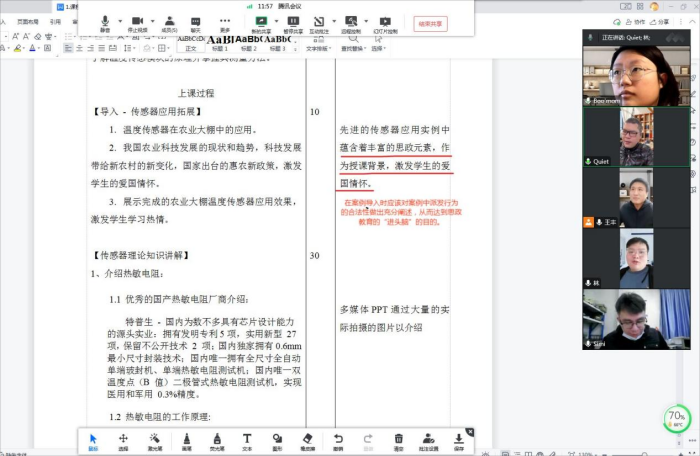
Task: Undo the last annotation
Action: 338,440
